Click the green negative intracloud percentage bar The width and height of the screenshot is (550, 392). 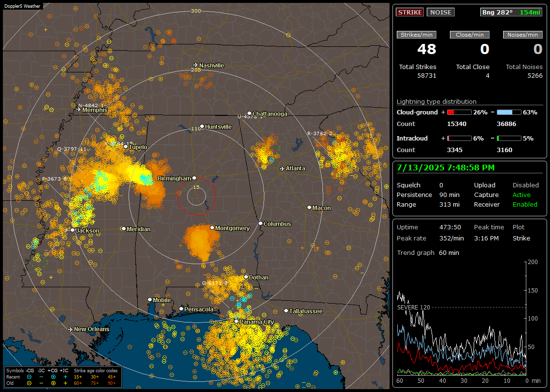click(509, 139)
